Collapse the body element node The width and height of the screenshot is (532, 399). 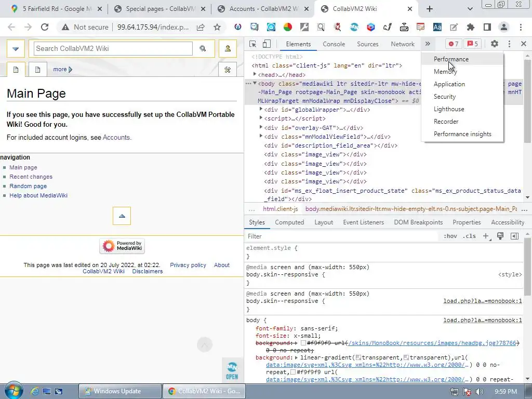(x=255, y=83)
